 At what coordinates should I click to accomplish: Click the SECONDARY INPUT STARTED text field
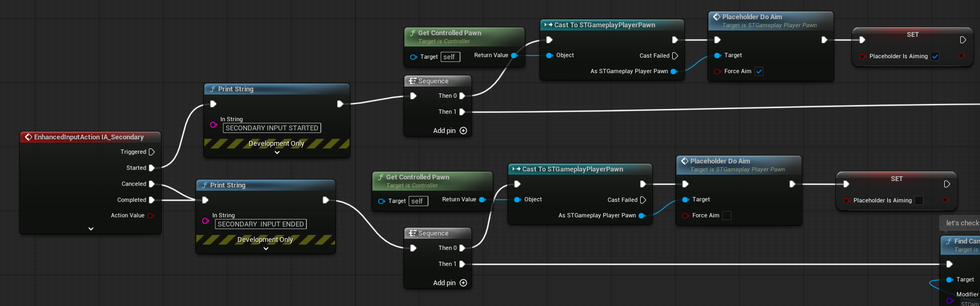click(272, 128)
